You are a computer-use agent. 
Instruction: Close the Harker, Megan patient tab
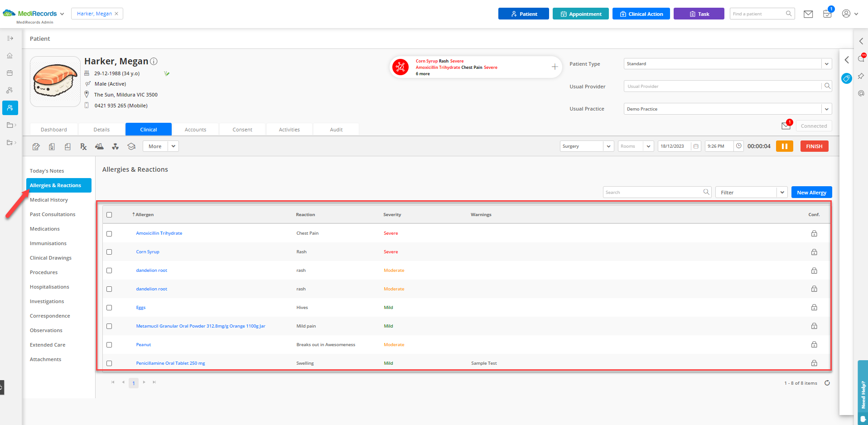point(116,14)
